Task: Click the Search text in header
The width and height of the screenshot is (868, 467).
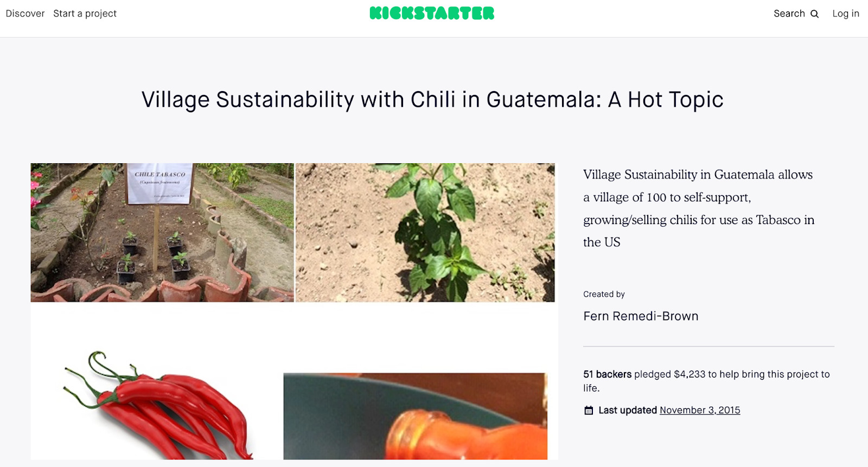Action: click(789, 14)
